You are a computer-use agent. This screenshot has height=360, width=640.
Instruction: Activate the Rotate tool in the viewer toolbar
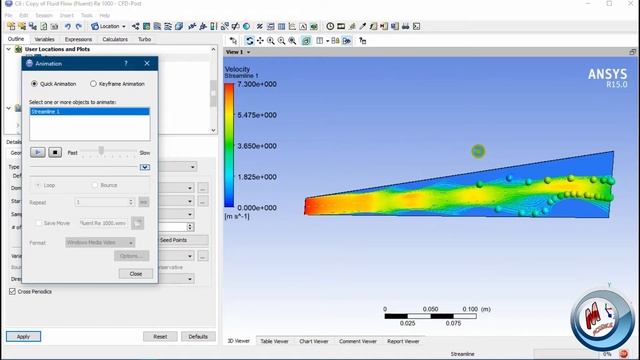tap(249, 41)
